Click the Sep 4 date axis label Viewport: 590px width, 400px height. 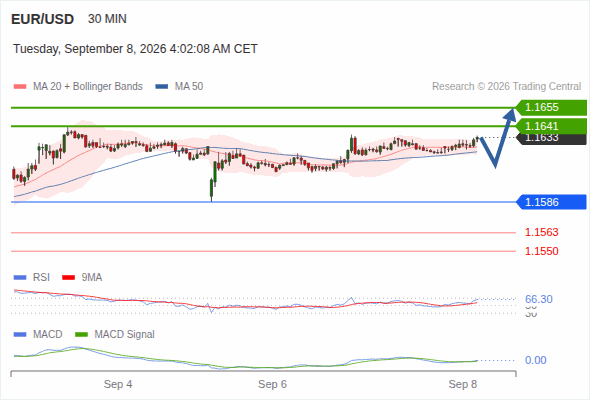coord(118,384)
